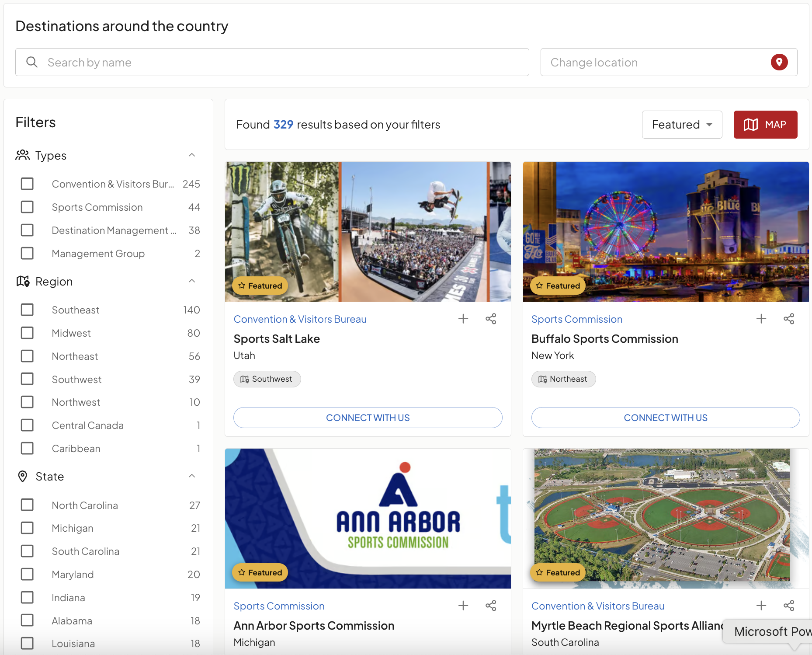The image size is (812, 655).
Task: Click Connect With Us for Sports Salt Lake
Action: pos(368,418)
